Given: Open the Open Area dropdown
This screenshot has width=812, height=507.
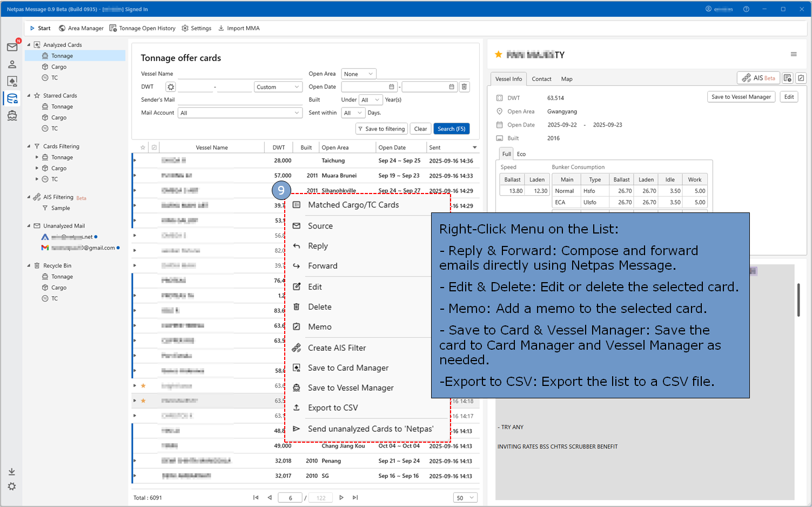Looking at the screenshot, I should click(x=359, y=74).
